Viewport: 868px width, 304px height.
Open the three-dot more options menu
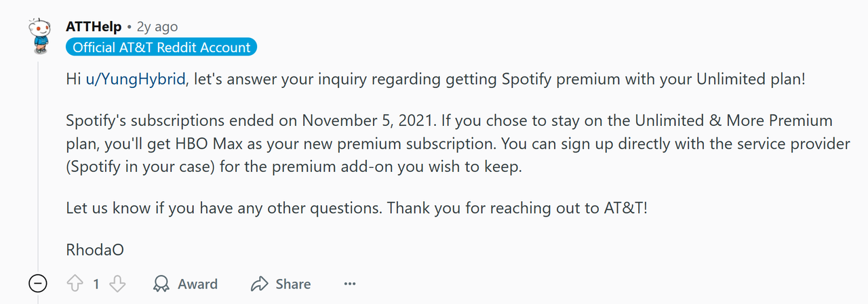(350, 284)
